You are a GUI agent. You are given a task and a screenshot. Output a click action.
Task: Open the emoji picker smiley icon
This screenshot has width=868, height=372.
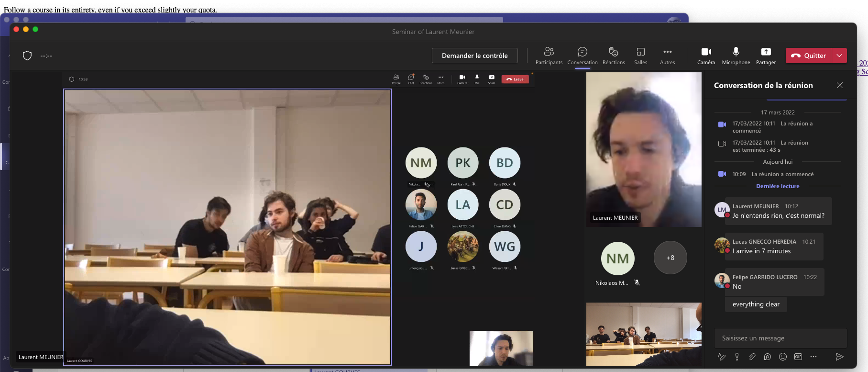pyautogui.click(x=783, y=357)
